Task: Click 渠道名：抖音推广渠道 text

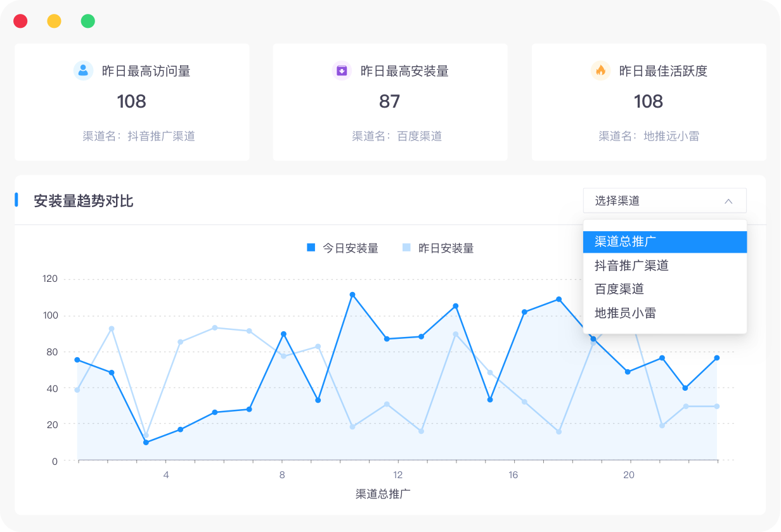Action: [x=139, y=136]
